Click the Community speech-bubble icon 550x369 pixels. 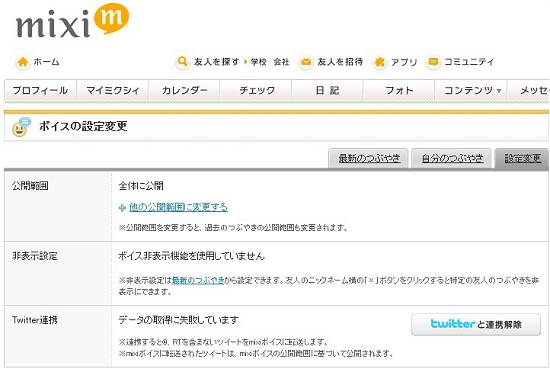pyautogui.click(x=433, y=62)
